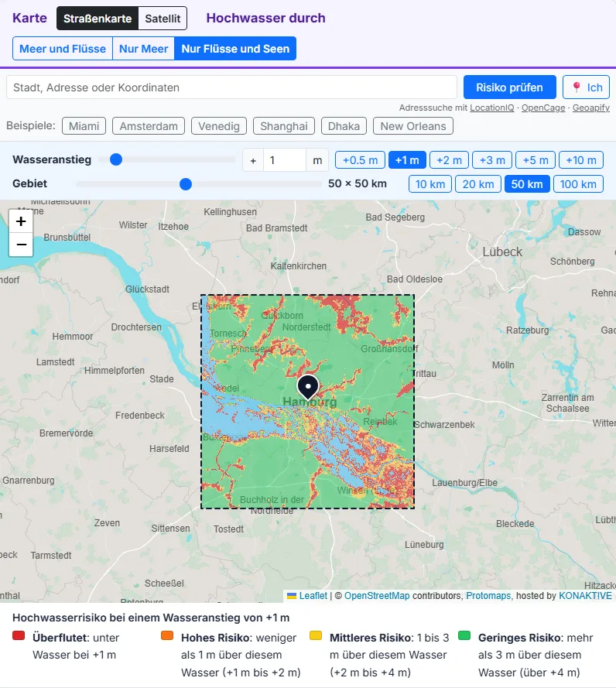Set water rise to +0.5 m

point(360,160)
